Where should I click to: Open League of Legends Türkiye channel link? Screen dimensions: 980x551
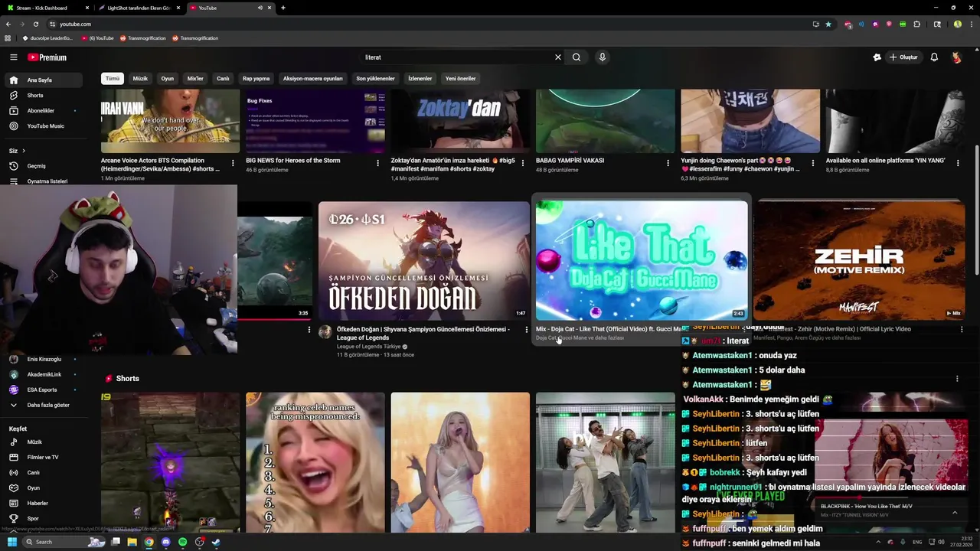point(368,347)
